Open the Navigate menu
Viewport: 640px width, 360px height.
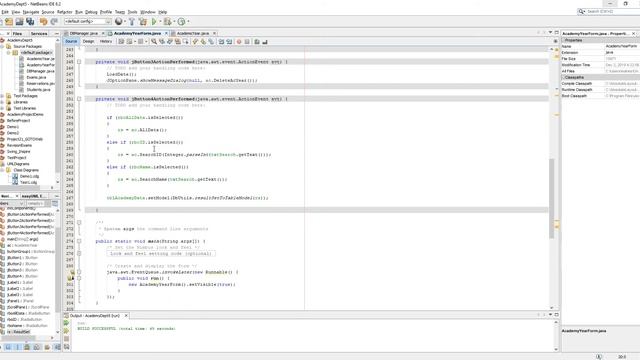pyautogui.click(x=31, y=12)
